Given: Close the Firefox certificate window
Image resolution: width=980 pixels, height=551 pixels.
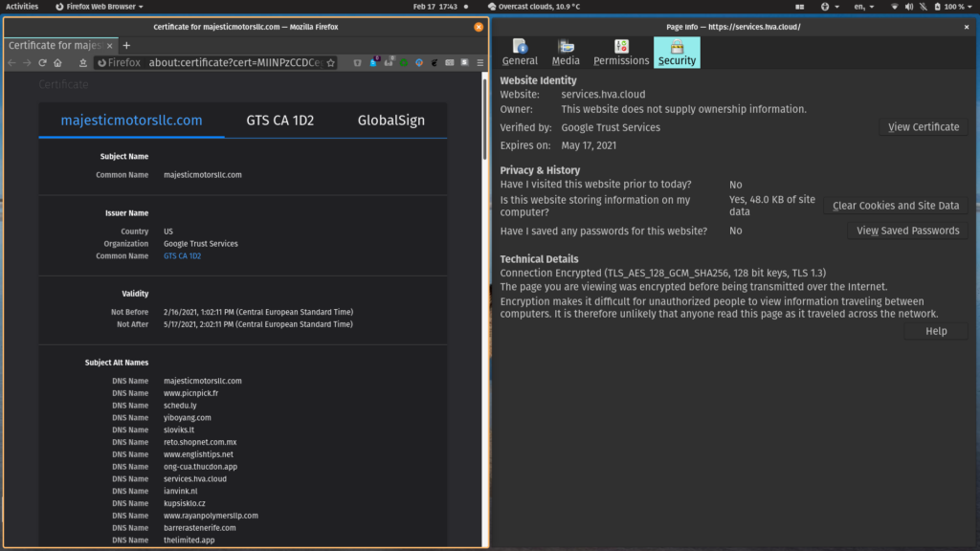Looking at the screenshot, I should tap(479, 27).
